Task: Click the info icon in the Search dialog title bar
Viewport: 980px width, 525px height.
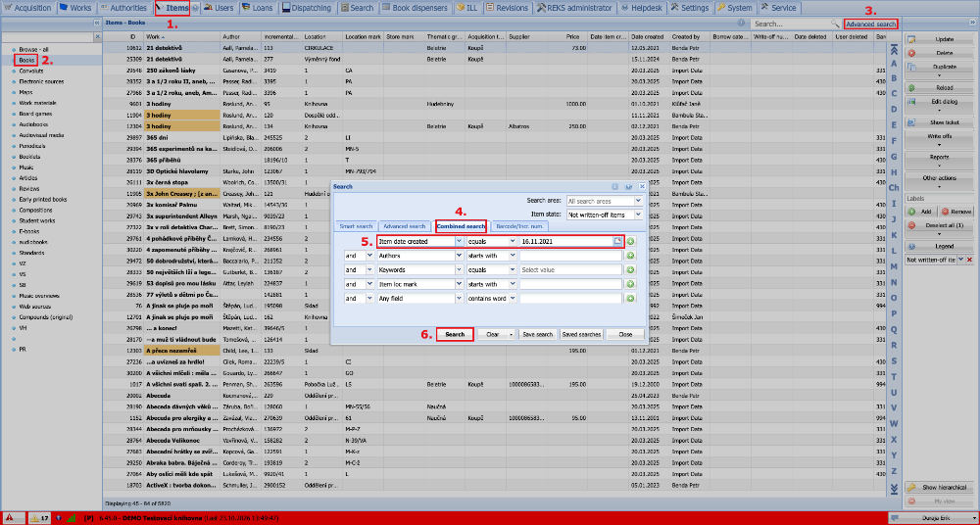Action: [616, 186]
